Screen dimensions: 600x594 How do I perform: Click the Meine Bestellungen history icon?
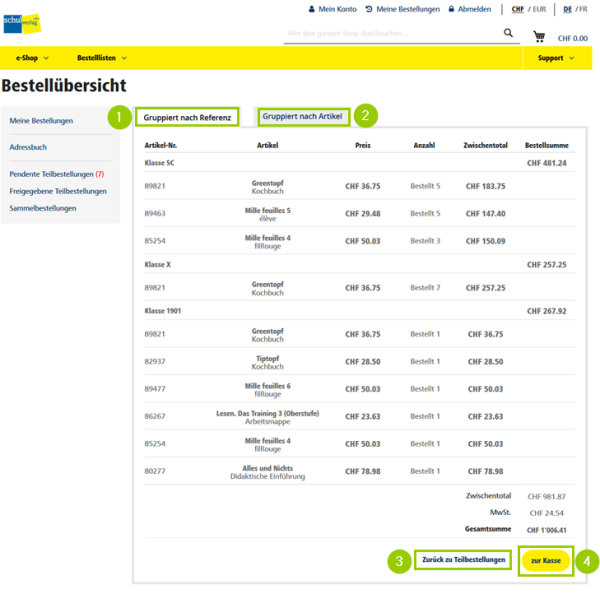point(369,9)
